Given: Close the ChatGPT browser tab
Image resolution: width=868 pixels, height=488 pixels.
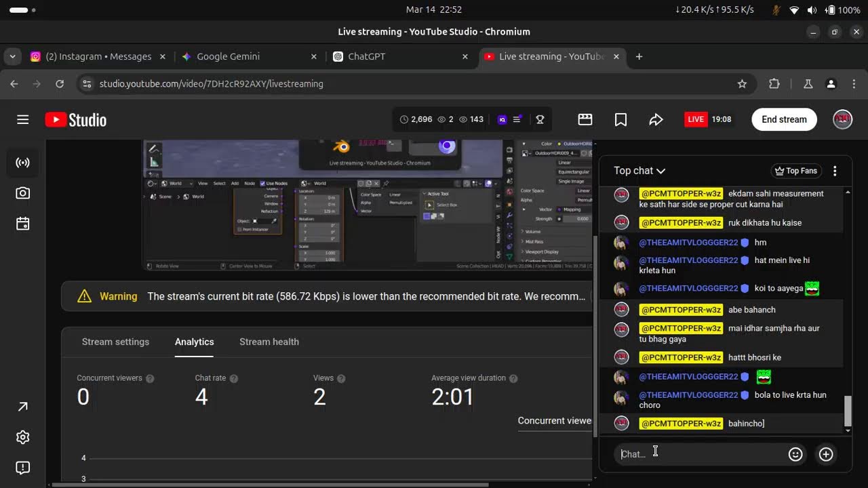Looking at the screenshot, I should [465, 57].
